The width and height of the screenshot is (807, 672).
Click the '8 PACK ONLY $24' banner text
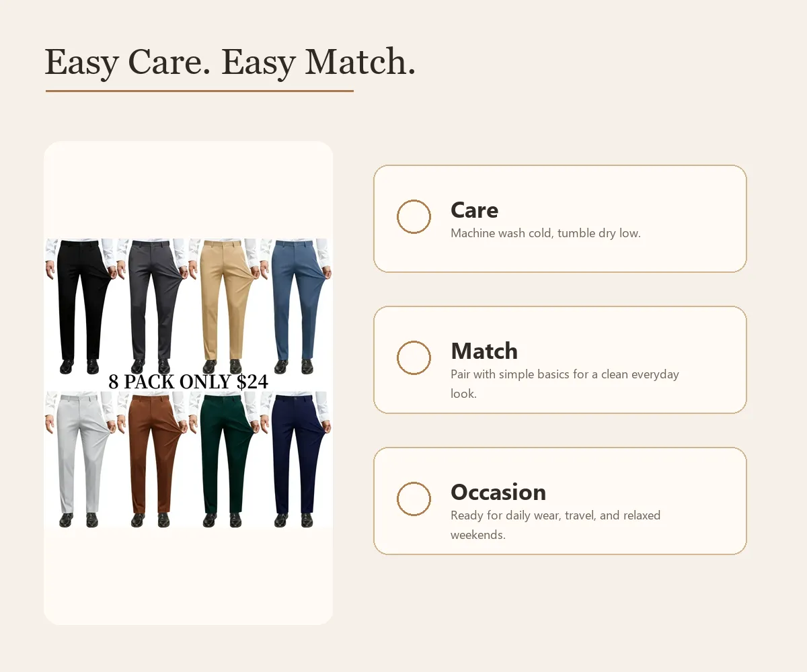tap(188, 382)
